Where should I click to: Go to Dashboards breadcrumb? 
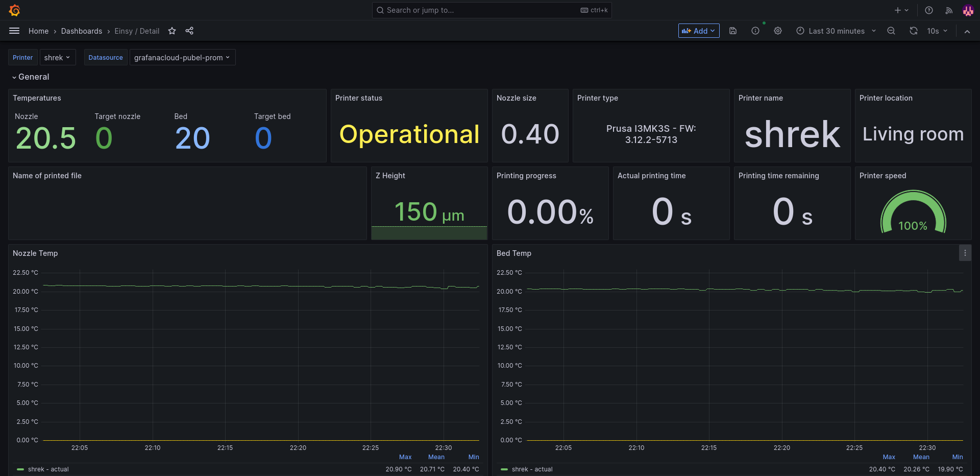click(x=82, y=31)
